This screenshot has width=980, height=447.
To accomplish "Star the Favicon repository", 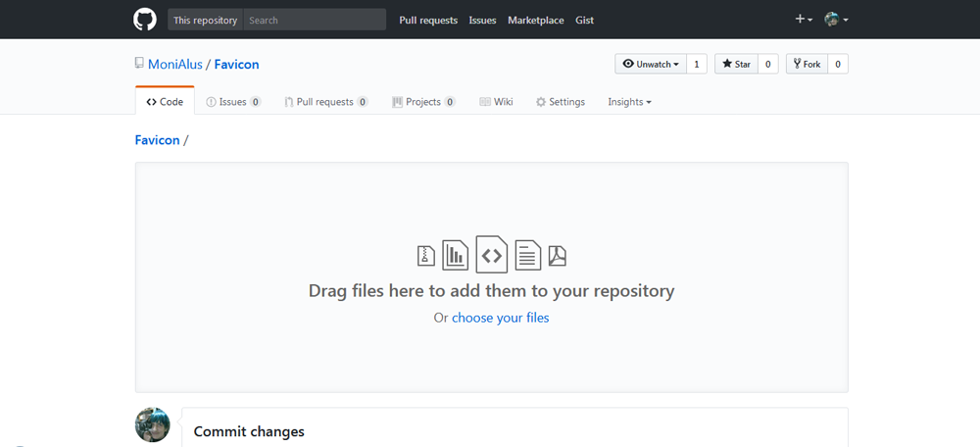I will [736, 64].
